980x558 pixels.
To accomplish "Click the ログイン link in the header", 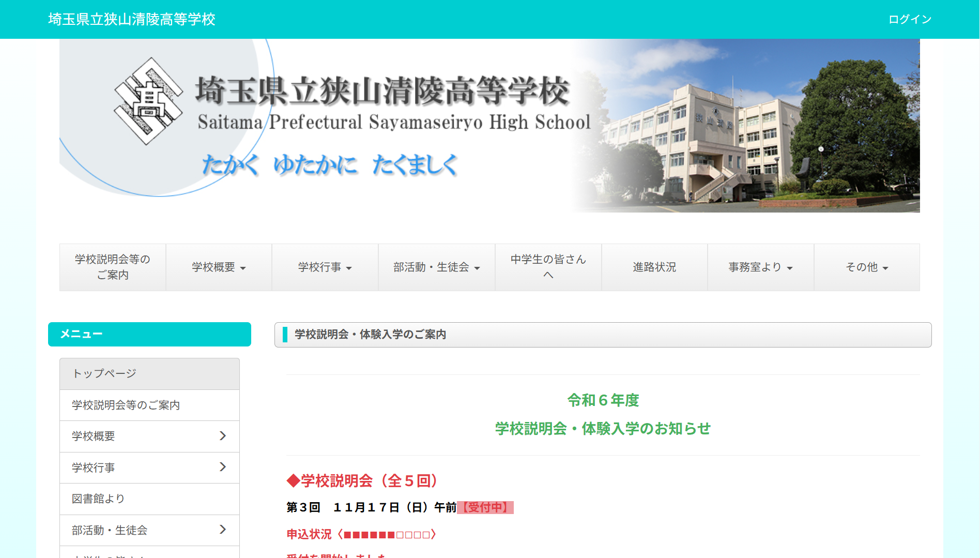I will click(910, 19).
